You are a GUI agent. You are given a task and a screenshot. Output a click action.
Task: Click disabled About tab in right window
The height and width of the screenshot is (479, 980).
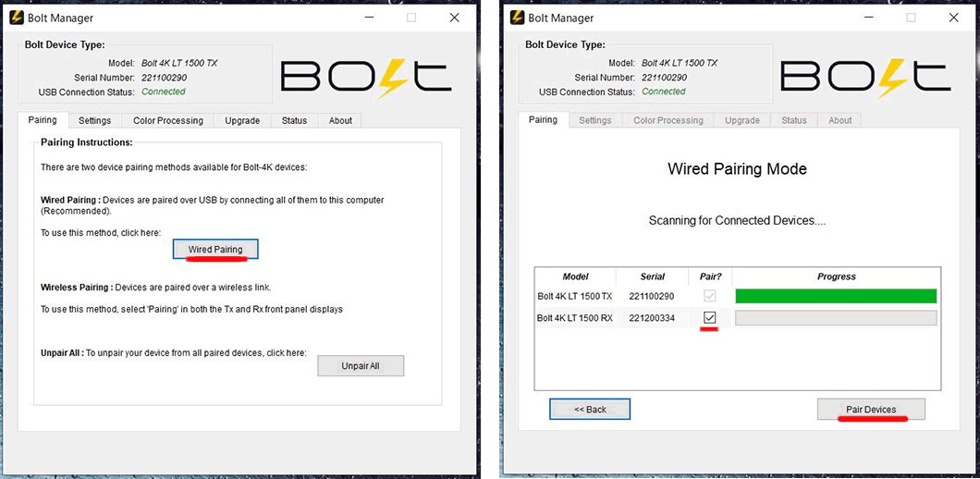coord(840,120)
